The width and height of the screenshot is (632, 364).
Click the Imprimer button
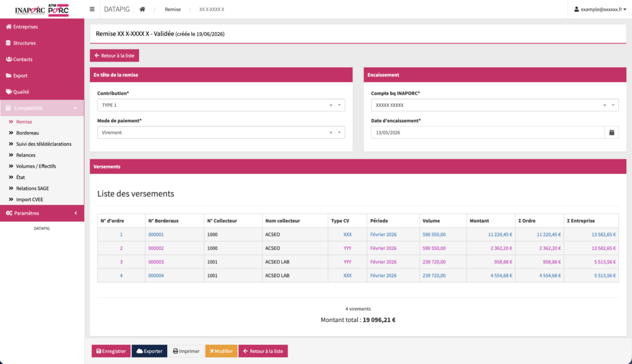click(x=186, y=351)
